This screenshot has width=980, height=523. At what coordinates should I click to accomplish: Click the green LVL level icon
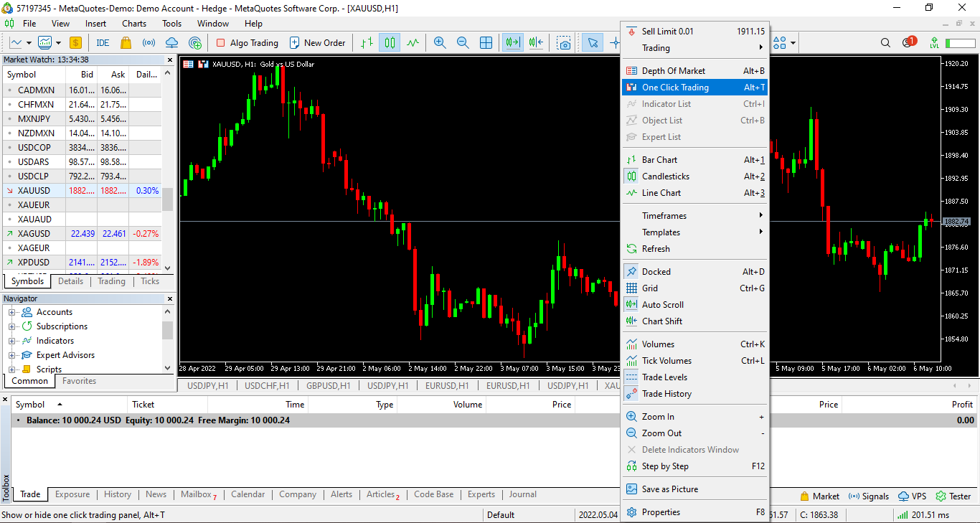click(x=934, y=43)
